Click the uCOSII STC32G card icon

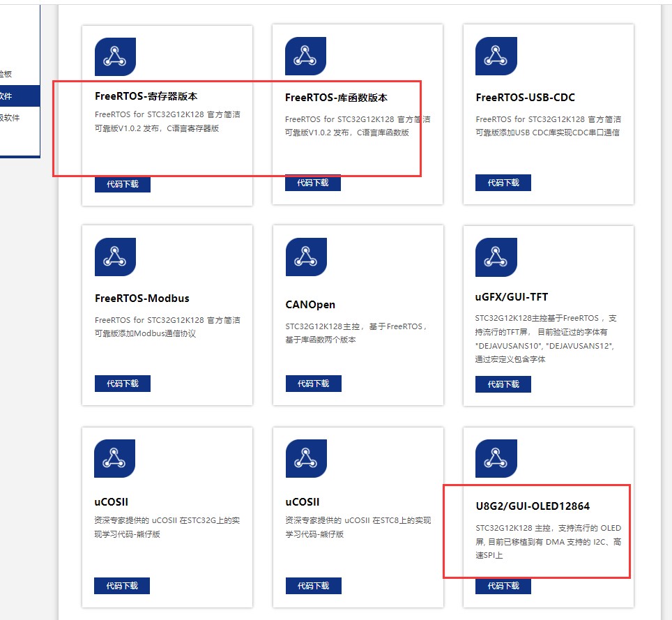tap(114, 458)
